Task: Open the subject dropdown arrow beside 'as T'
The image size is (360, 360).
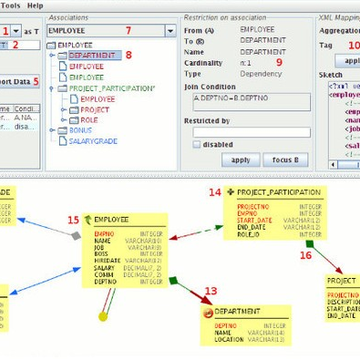Action: click(16, 31)
